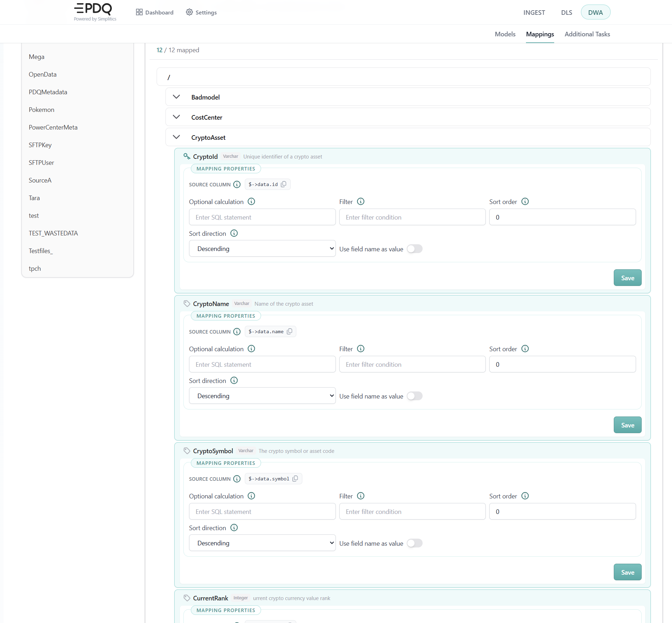Viewport: 672px width, 623px height.
Task: Focus CryptoSymbol Sort order field
Action: (x=562, y=511)
